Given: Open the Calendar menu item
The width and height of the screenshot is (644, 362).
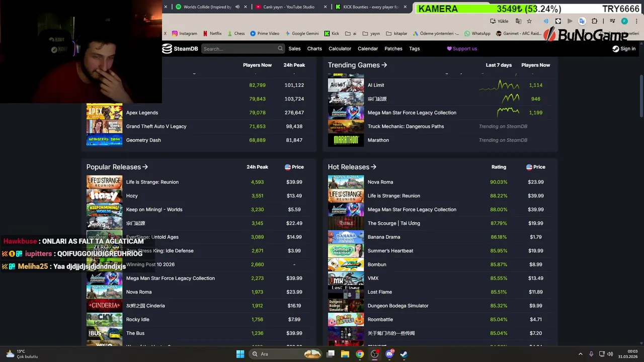Looking at the screenshot, I should tap(368, 49).
